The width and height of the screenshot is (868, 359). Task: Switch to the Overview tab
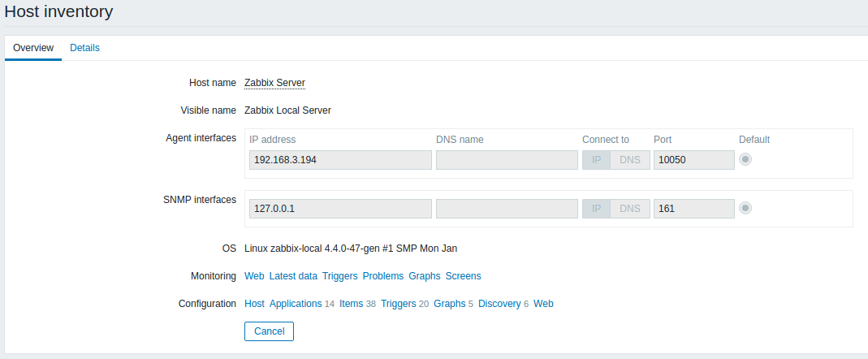point(33,48)
